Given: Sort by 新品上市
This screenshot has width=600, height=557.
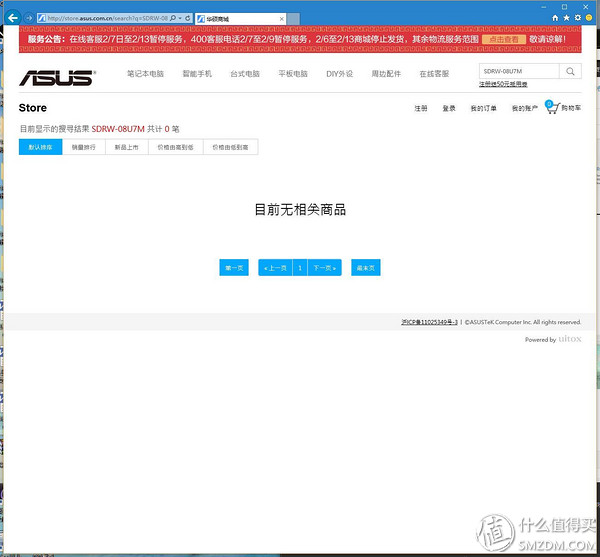Looking at the screenshot, I should coord(127,147).
